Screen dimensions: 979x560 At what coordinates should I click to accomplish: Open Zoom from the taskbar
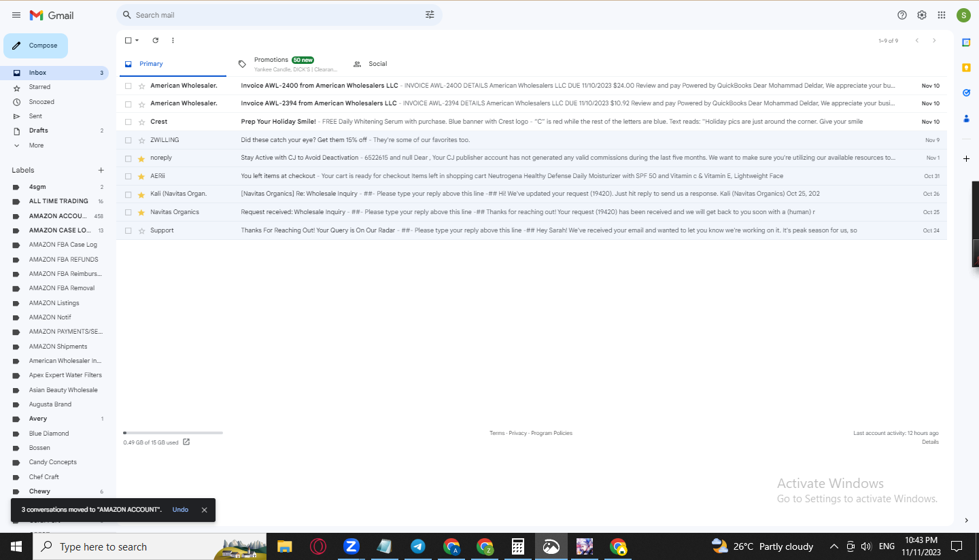[x=351, y=546]
